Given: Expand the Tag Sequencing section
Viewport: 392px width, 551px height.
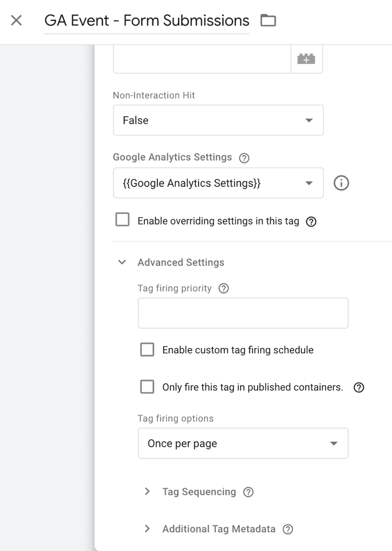Looking at the screenshot, I should [x=147, y=492].
